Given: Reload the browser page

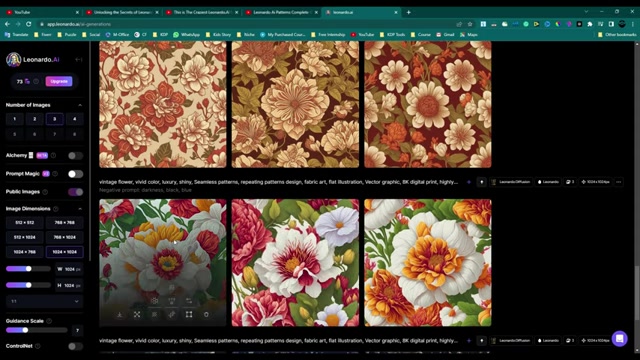Looking at the screenshot, I should pos(29,24).
